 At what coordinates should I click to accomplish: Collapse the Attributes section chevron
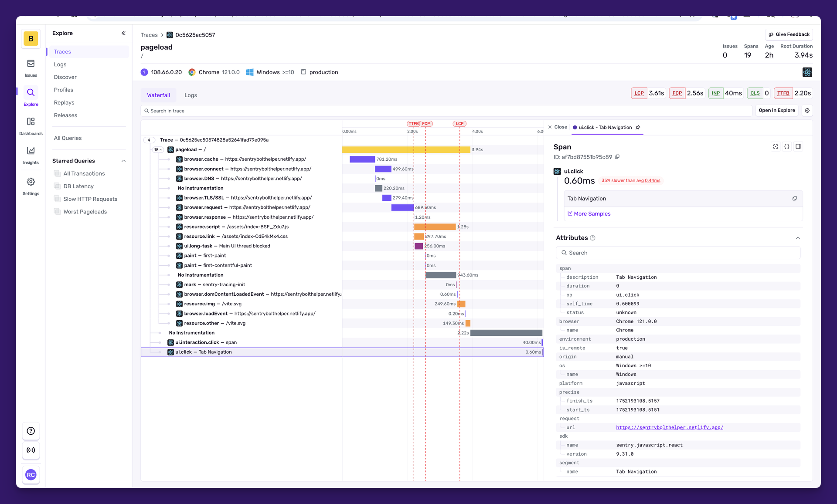point(798,238)
